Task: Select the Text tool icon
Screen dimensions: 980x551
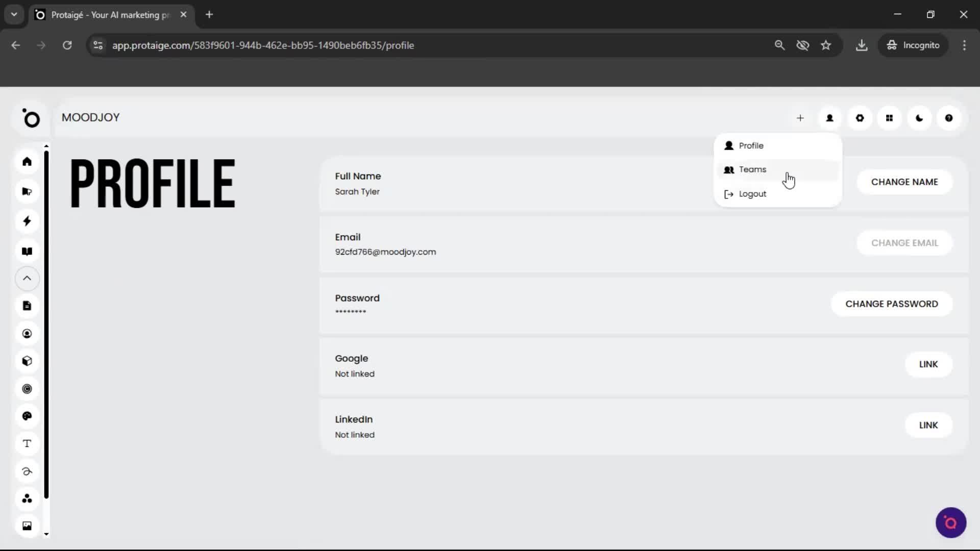Action: (27, 443)
